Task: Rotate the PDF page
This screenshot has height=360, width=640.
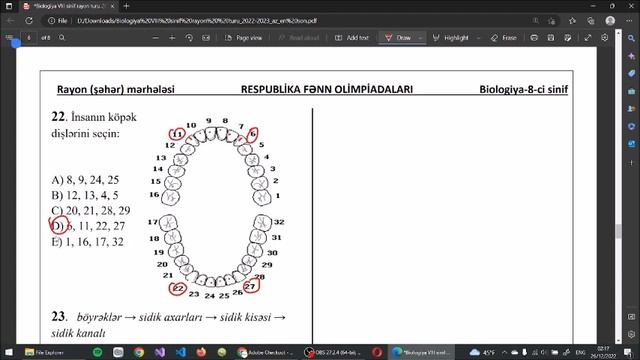Action: click(x=189, y=38)
